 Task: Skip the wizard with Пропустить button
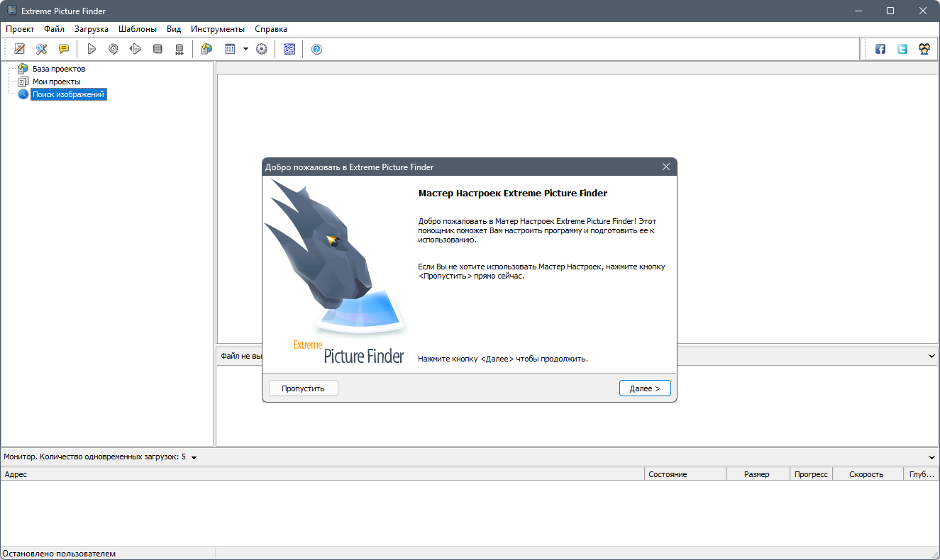(x=303, y=388)
